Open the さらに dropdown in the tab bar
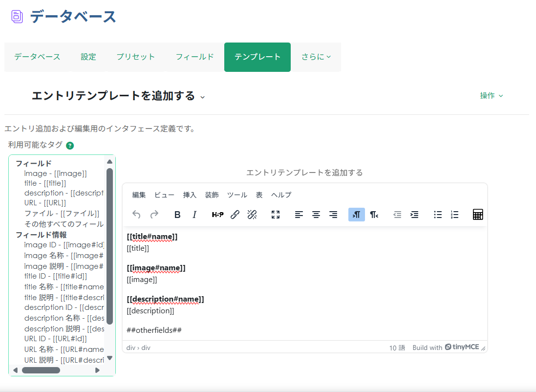 (x=316, y=57)
